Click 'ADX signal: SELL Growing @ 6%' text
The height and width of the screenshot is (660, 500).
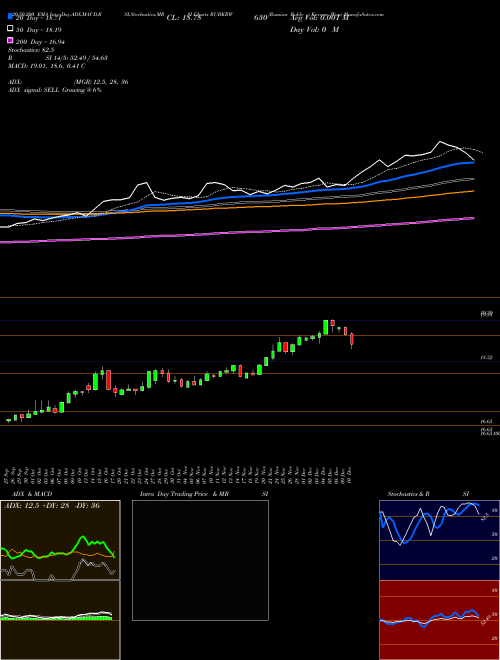click(x=55, y=90)
